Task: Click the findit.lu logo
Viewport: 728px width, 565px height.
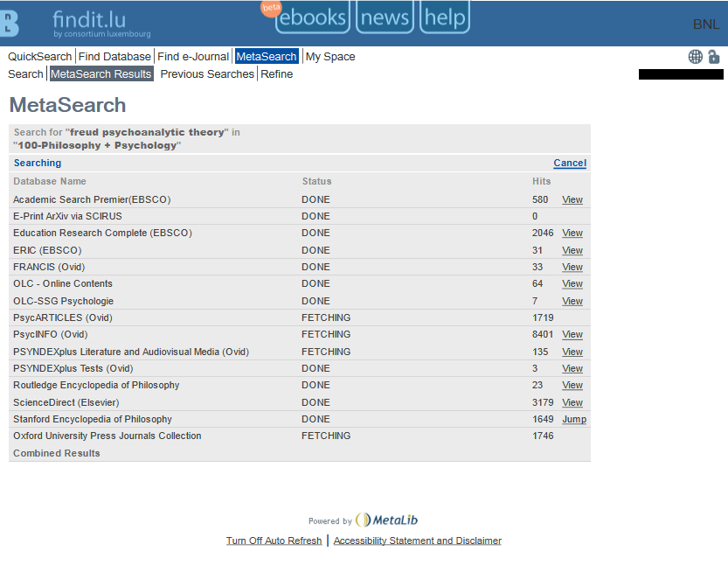Action: click(x=101, y=24)
